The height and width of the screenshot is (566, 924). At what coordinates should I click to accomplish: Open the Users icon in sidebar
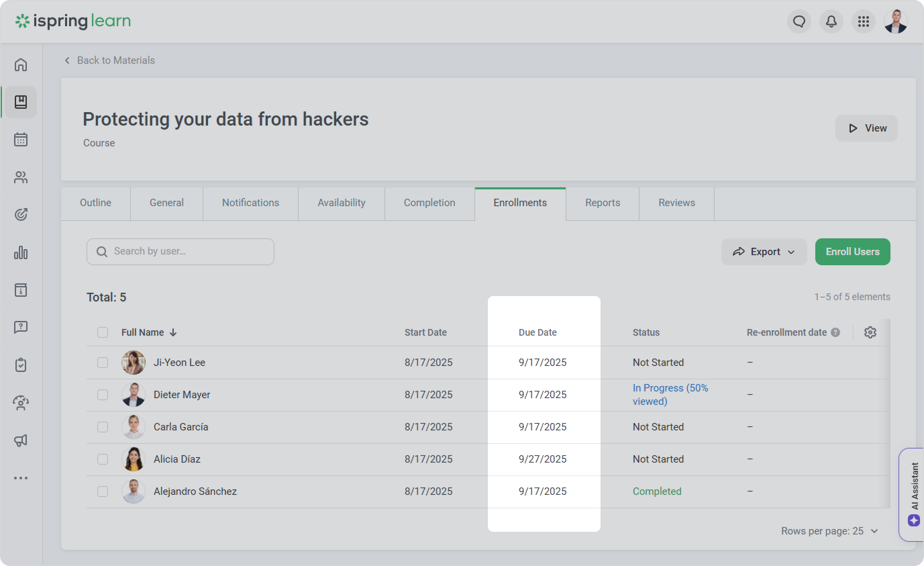21,177
